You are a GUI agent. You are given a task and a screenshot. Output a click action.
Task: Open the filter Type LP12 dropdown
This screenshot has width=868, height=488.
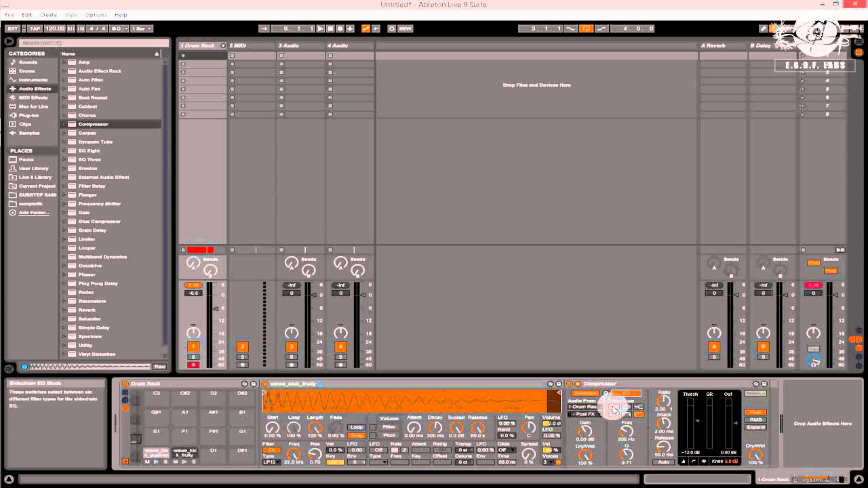[x=271, y=462]
